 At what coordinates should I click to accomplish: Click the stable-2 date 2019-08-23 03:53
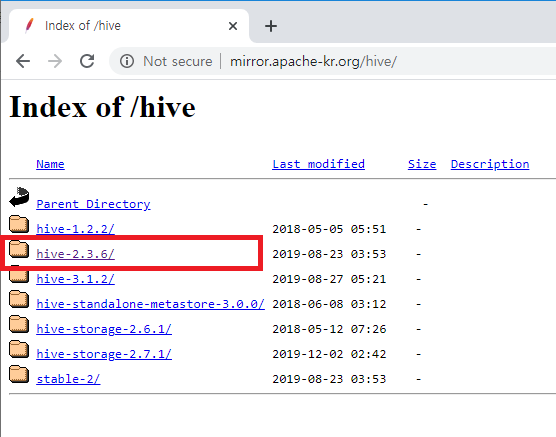[329, 379]
